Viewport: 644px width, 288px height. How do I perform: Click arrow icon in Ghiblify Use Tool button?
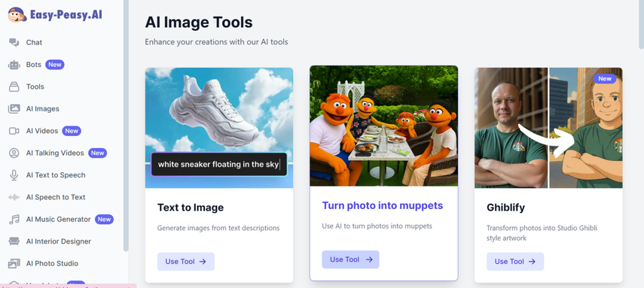(x=532, y=262)
